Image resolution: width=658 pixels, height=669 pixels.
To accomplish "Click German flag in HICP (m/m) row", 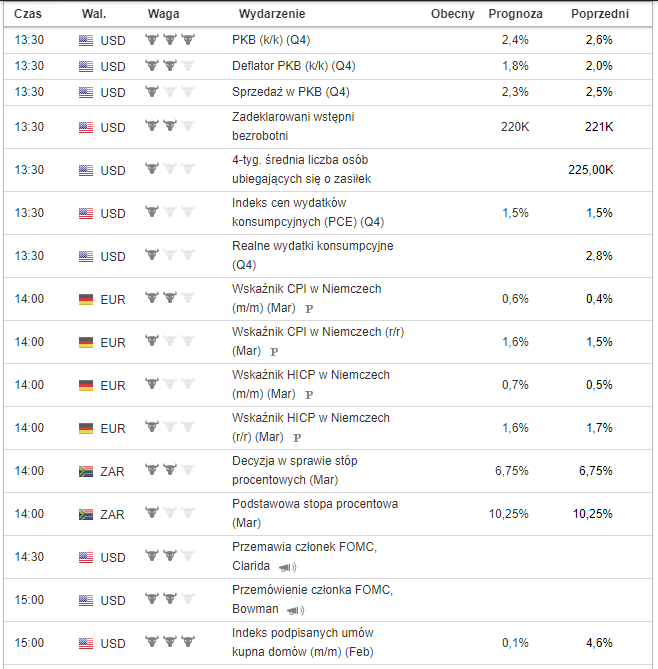I will pyautogui.click(x=85, y=385).
